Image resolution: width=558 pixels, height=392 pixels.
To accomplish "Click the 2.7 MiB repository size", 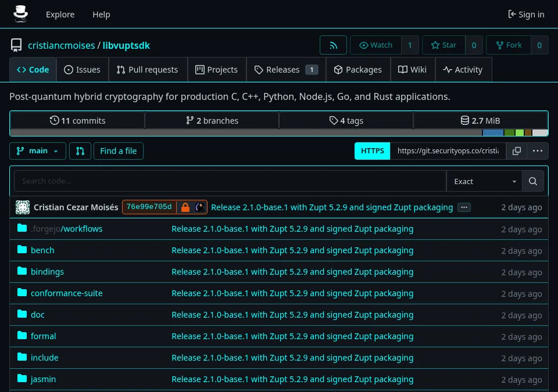I will tap(481, 121).
